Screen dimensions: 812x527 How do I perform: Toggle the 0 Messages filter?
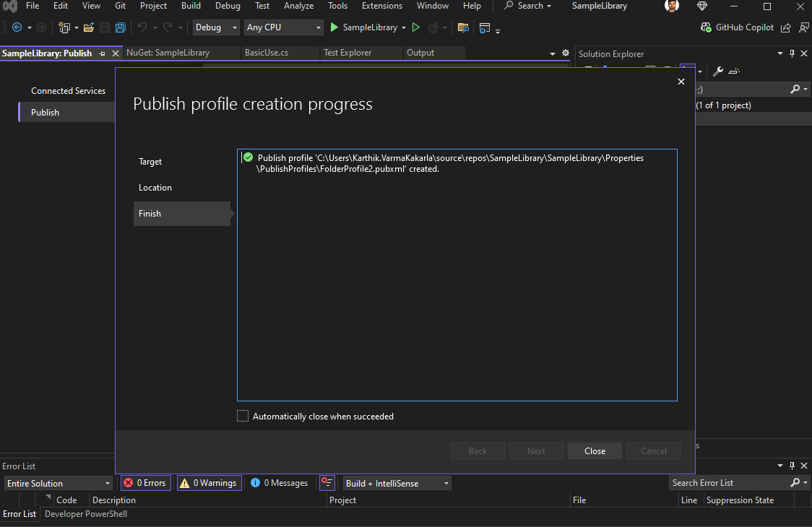click(x=279, y=483)
